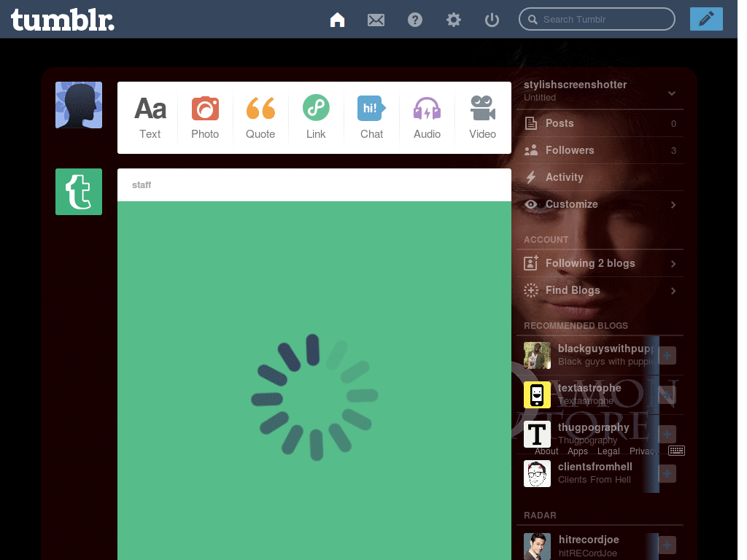Expand the Customize chevron arrow
Viewport: 747px width, 560px height.
click(673, 205)
